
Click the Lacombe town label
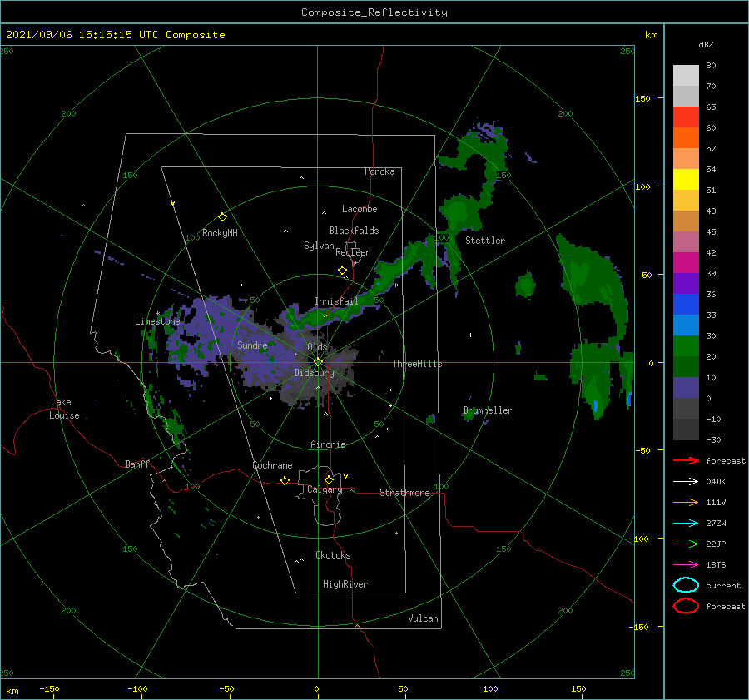click(x=360, y=209)
